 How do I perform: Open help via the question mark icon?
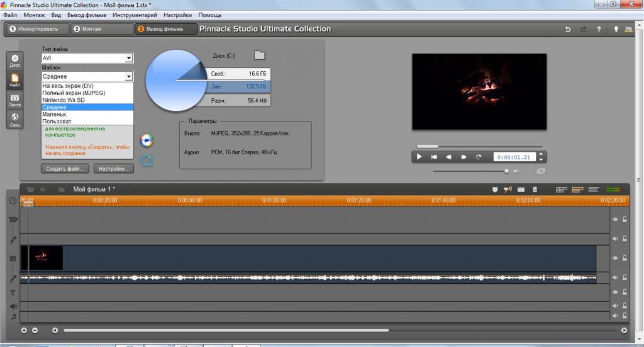[599, 29]
